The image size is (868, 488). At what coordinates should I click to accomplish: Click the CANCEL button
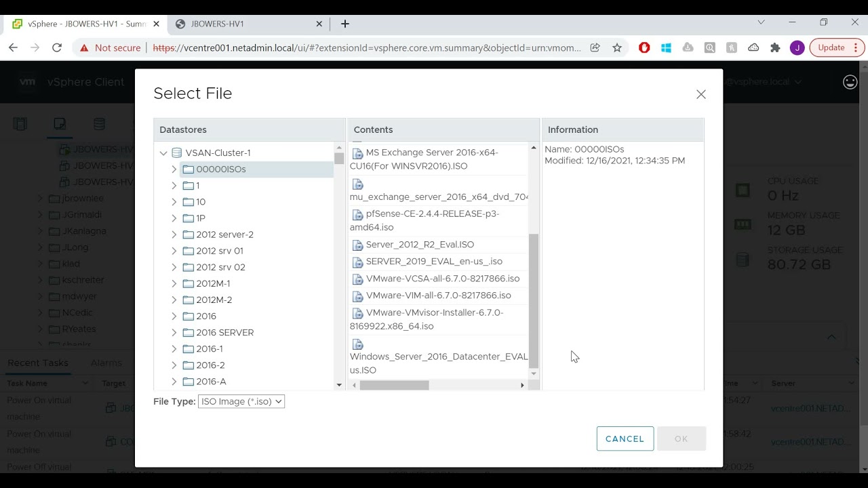click(625, 439)
